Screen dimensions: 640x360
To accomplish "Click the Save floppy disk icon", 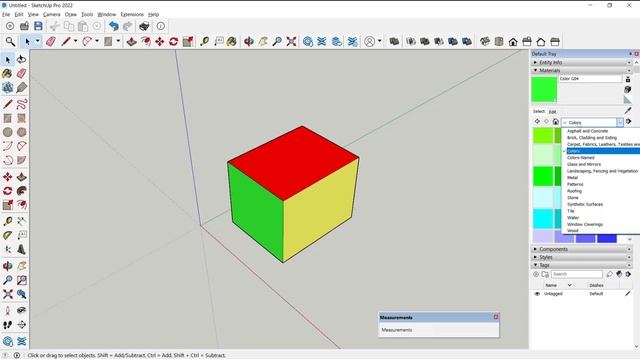I will (38, 26).
